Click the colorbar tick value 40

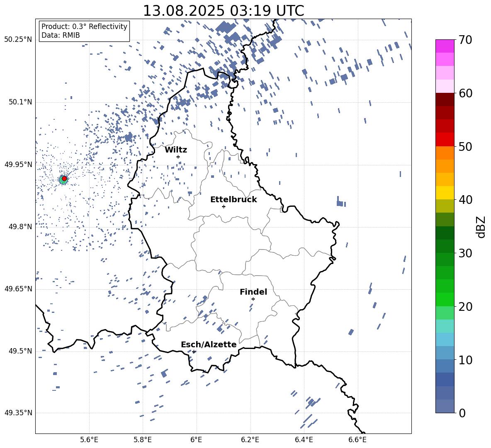465,200
